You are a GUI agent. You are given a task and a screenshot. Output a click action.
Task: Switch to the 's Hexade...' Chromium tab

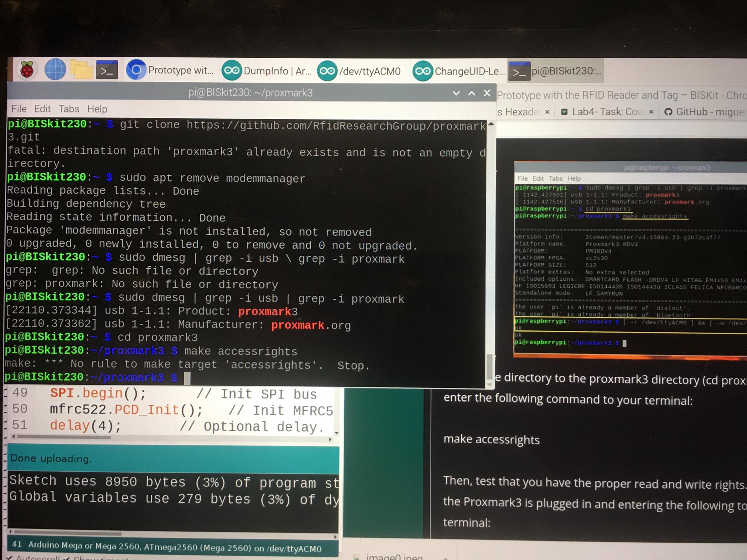[518, 112]
